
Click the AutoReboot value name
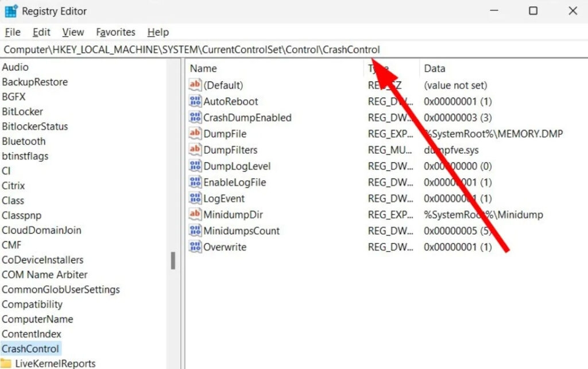point(231,101)
